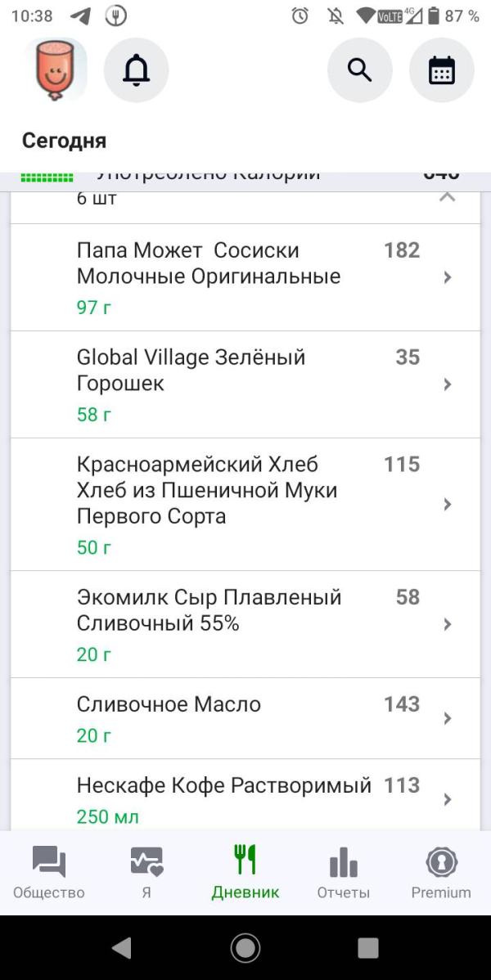Go to Общество community tab
This screenshot has height=980, width=491.
49,873
